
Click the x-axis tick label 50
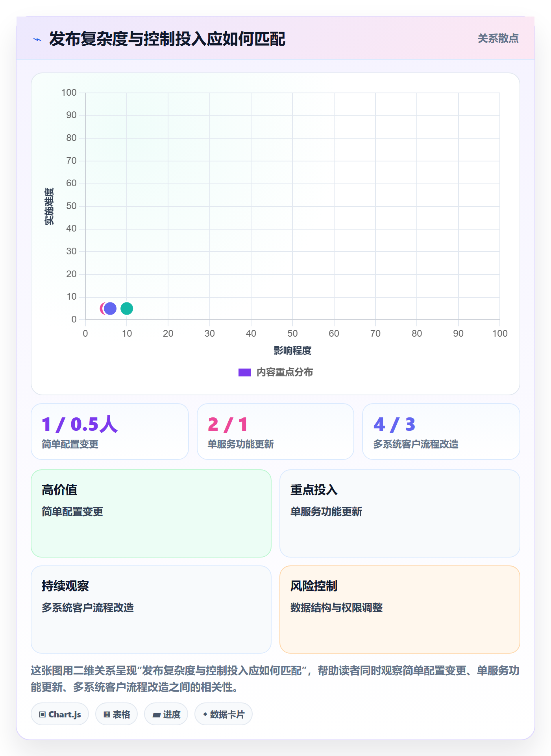[x=292, y=334]
